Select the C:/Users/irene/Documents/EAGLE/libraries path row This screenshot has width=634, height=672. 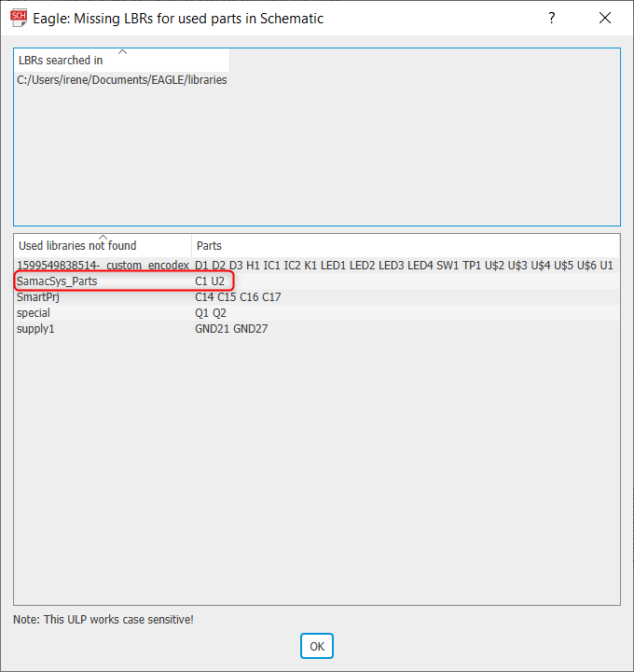[122, 80]
